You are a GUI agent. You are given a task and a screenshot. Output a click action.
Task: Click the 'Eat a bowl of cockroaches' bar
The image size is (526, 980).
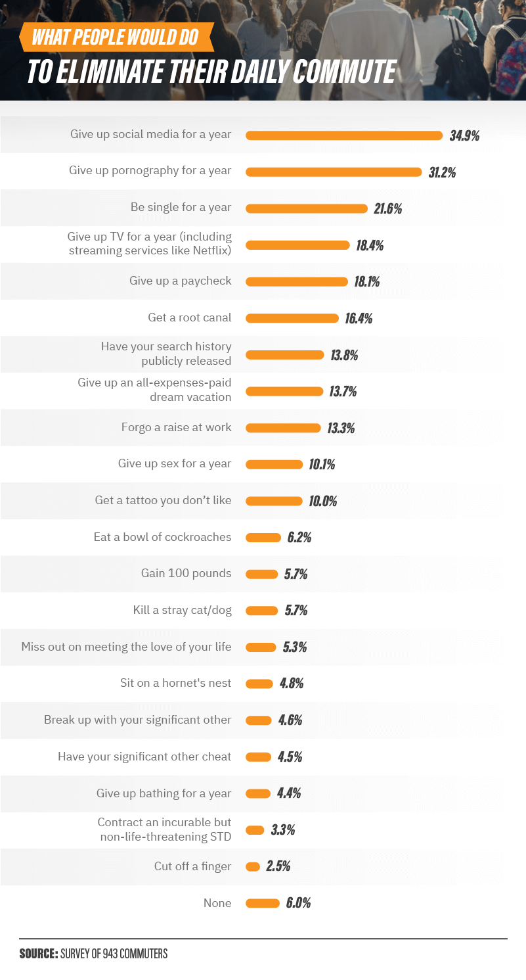click(x=263, y=538)
